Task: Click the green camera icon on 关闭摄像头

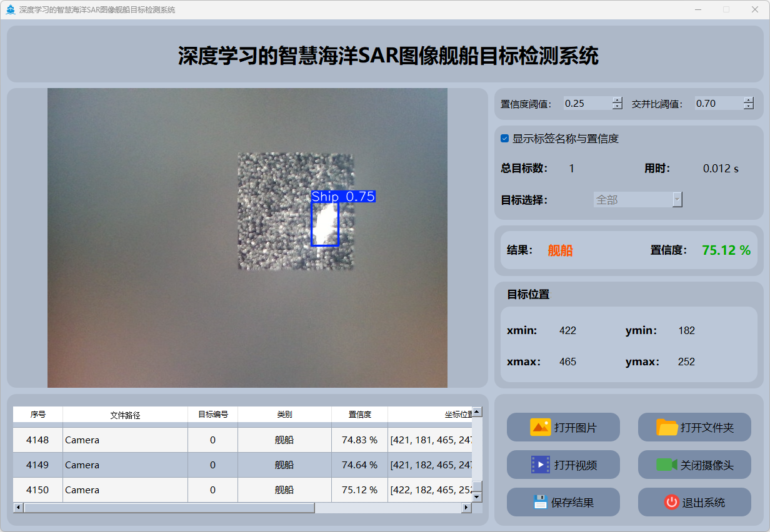Action: tap(666, 465)
